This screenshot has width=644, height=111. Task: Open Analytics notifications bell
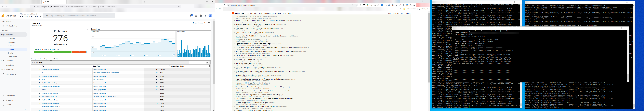[191, 15]
